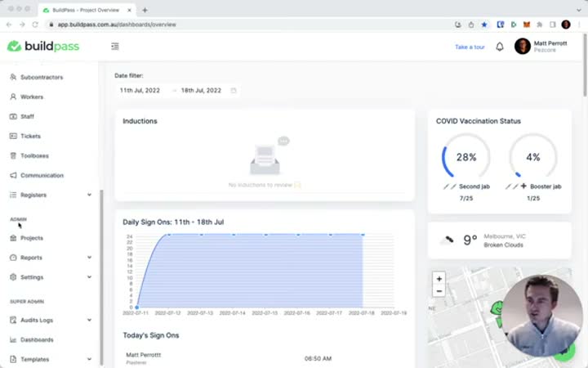The width and height of the screenshot is (588, 368).
Task: Zoom out on the map
Action: [x=439, y=291]
